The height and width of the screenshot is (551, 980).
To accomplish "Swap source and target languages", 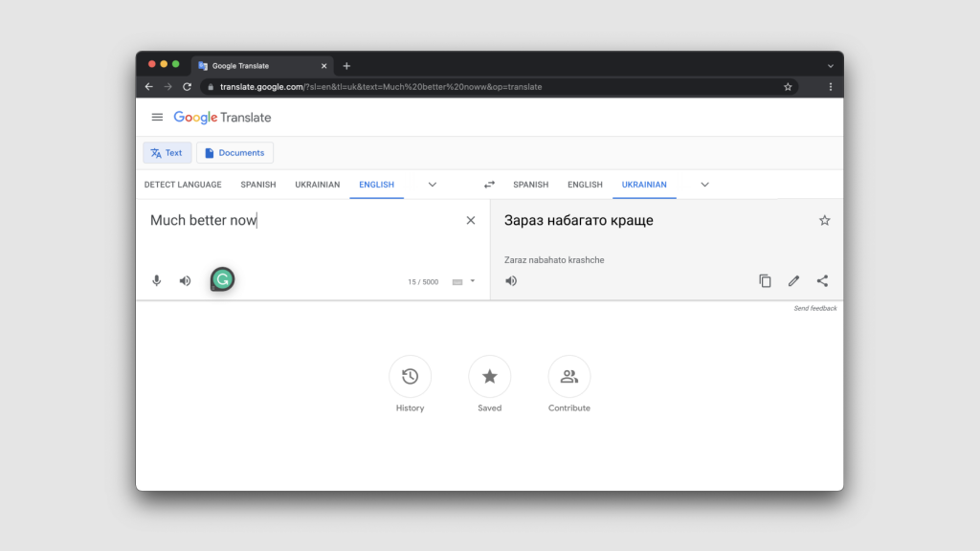I will click(x=489, y=185).
